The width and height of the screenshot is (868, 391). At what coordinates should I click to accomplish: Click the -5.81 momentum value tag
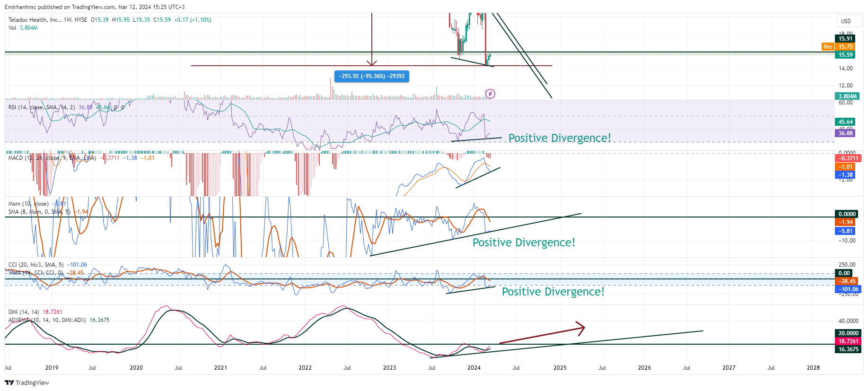tap(845, 231)
